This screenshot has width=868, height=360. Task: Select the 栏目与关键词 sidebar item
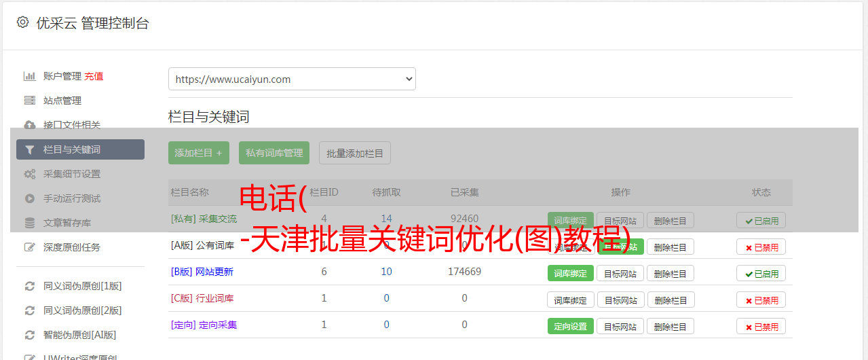(x=80, y=149)
